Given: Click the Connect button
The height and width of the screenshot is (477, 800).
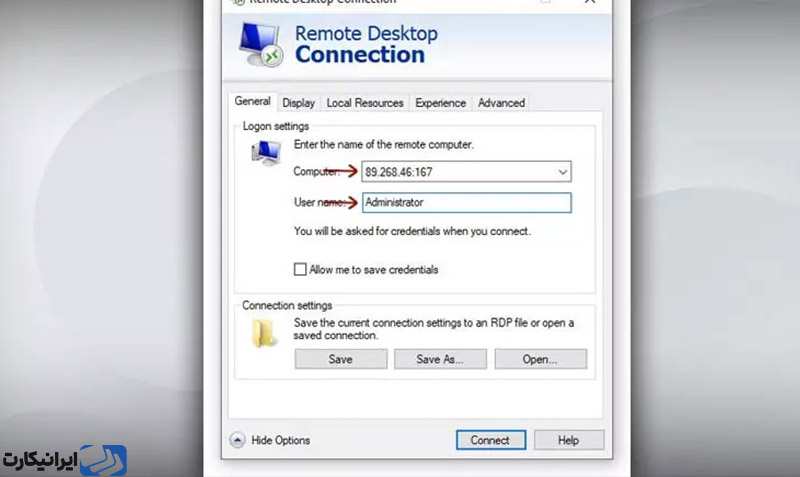Looking at the screenshot, I should point(490,440).
